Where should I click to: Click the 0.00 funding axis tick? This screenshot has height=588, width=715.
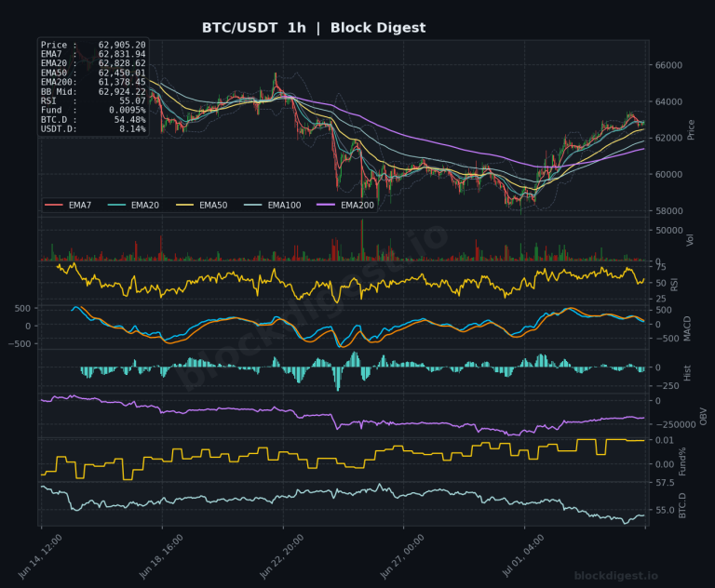point(665,464)
